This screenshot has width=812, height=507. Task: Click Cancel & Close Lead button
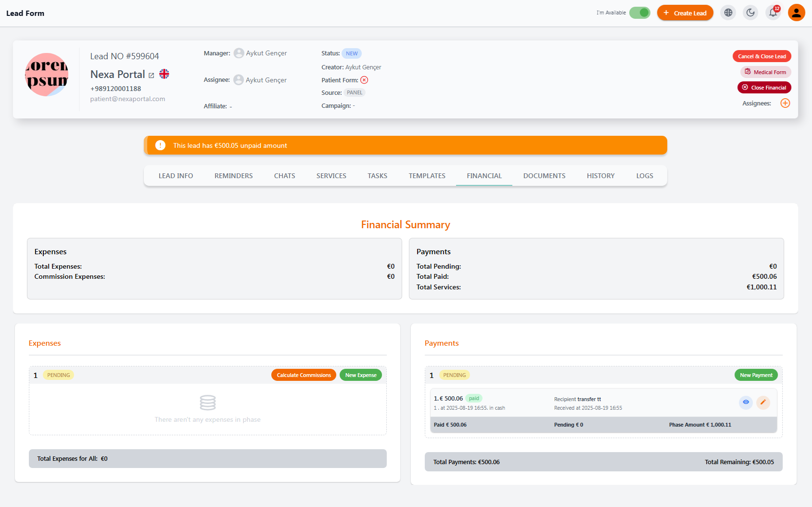(762, 56)
